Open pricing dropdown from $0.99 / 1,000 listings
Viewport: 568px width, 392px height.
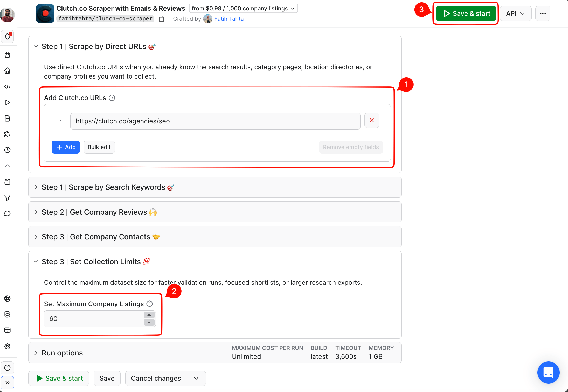(x=244, y=8)
